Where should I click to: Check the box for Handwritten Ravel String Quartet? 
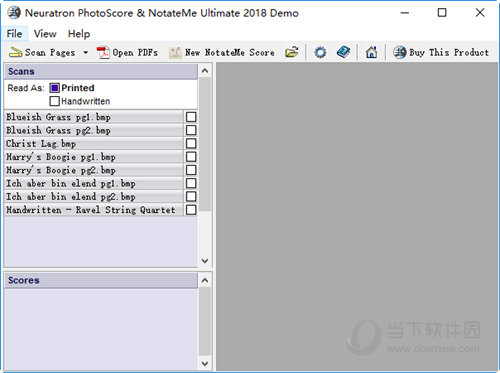pyautogui.click(x=191, y=210)
